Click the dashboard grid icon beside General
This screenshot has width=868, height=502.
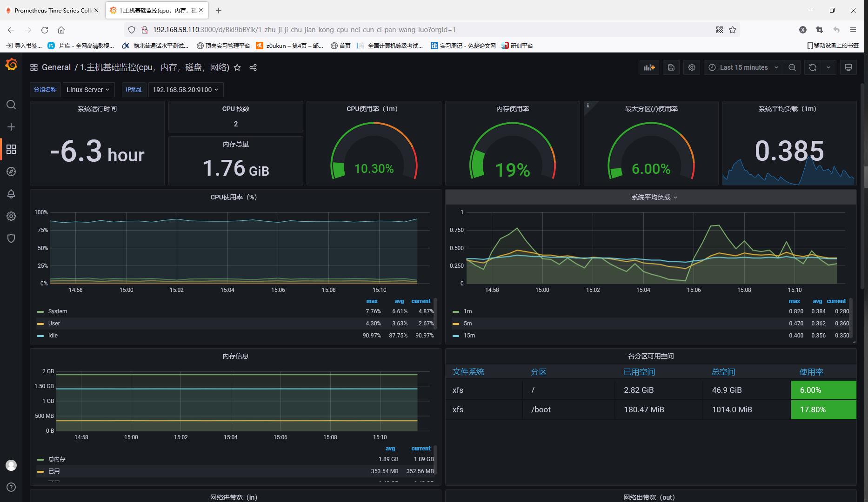(x=34, y=67)
